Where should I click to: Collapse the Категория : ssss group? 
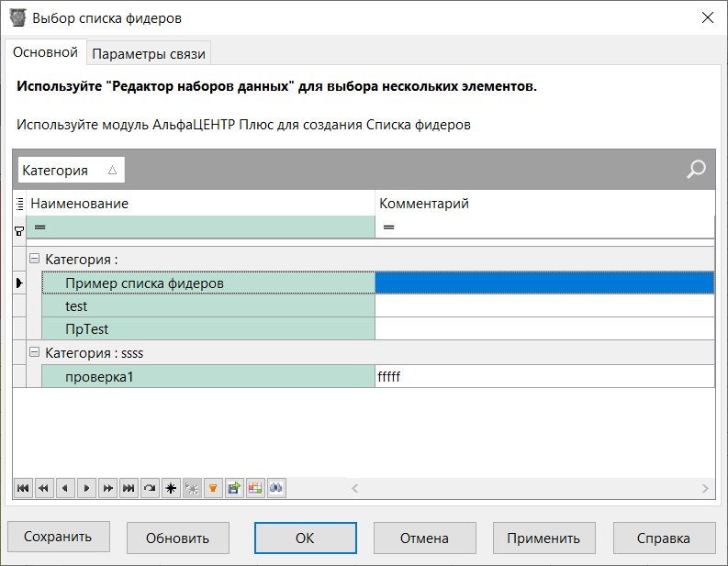point(34,352)
